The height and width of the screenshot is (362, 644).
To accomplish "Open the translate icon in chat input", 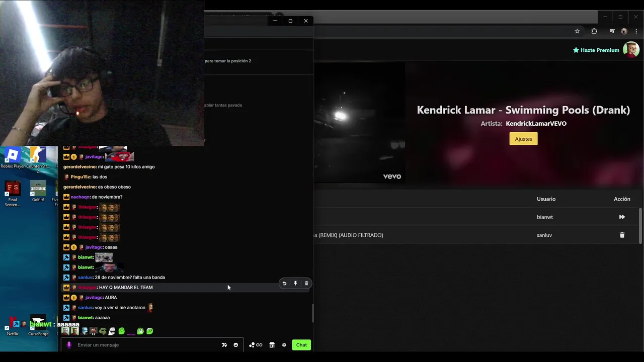I will [x=224, y=345].
